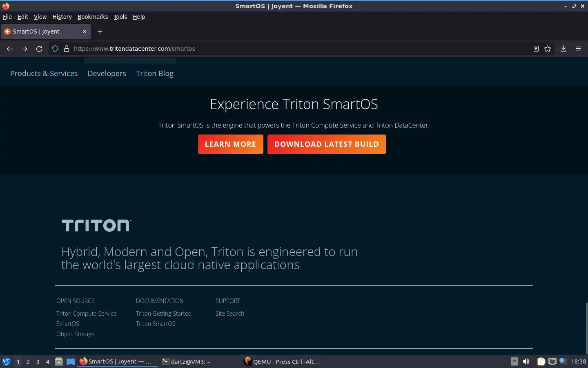This screenshot has width=588, height=368.
Task: Open Firefox hamburger application menu
Action: pos(578,49)
